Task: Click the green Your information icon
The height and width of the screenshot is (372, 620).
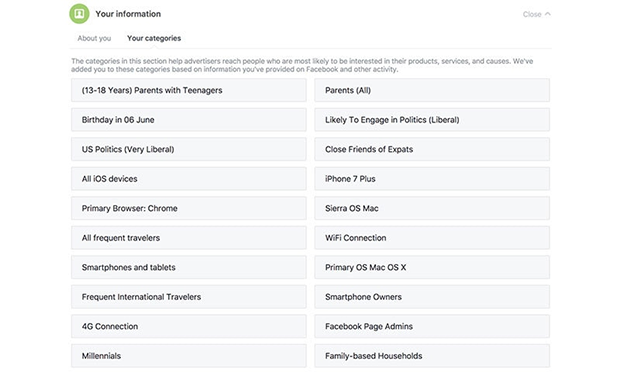Action: coord(79,14)
